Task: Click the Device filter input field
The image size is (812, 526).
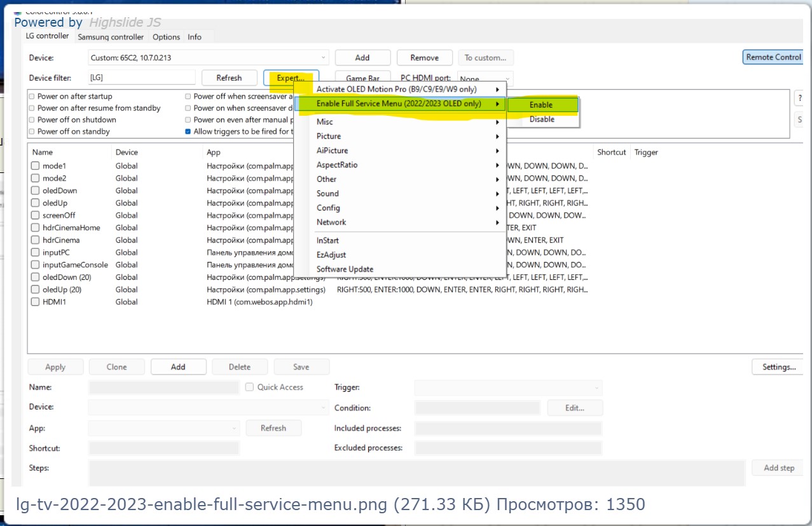Action: click(142, 78)
